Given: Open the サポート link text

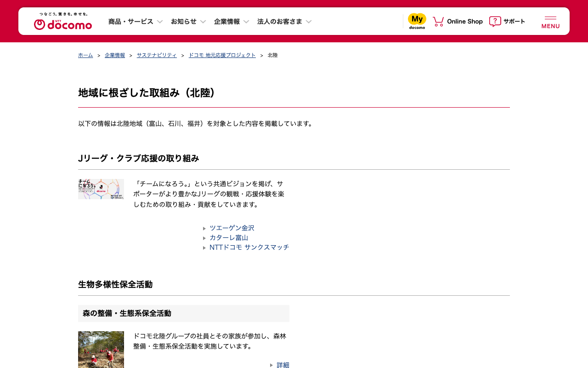Looking at the screenshot, I should [514, 21].
